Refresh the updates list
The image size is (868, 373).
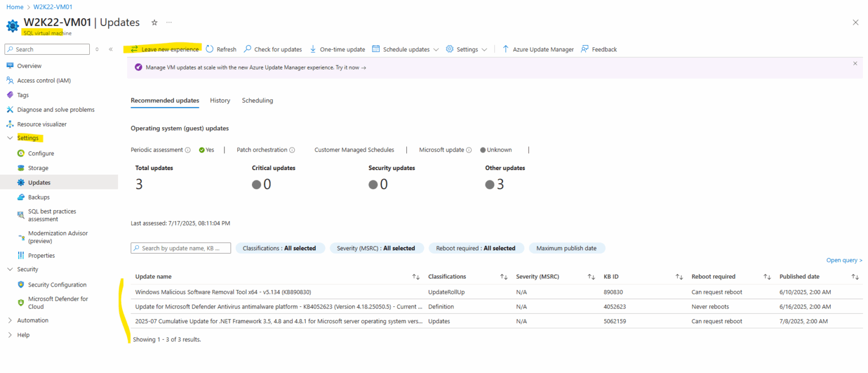tap(221, 49)
